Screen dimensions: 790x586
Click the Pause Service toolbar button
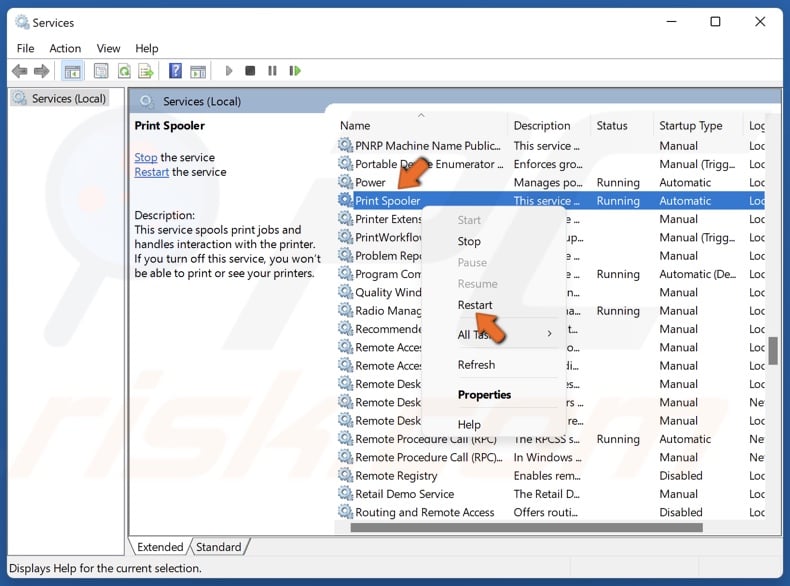coord(272,71)
